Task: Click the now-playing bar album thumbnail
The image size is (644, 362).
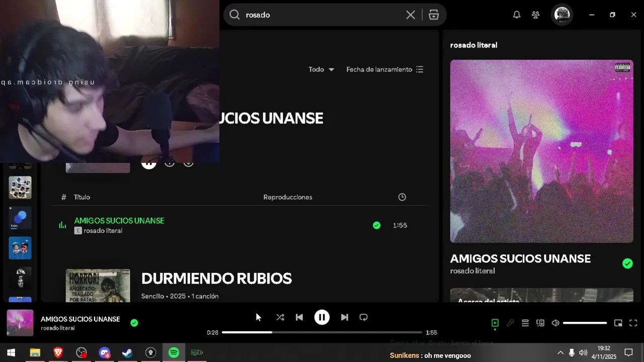Action: 20,323
